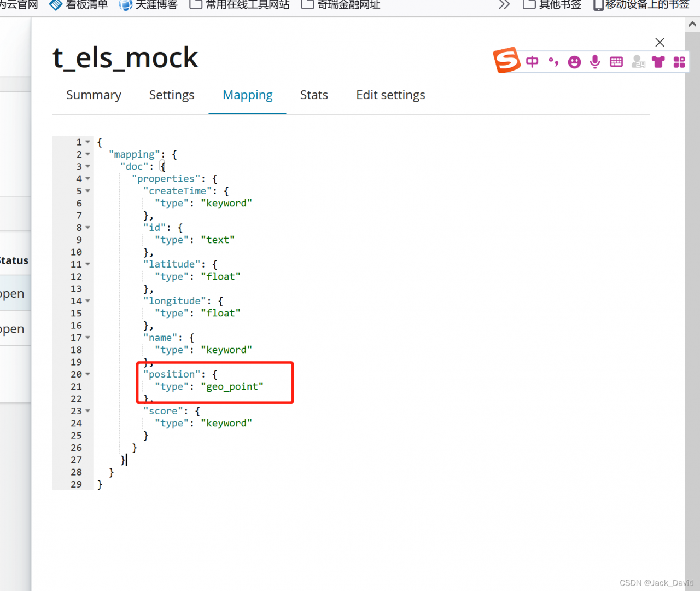
Task: Collapse the "latitude" block on line 11
Action: (x=87, y=264)
